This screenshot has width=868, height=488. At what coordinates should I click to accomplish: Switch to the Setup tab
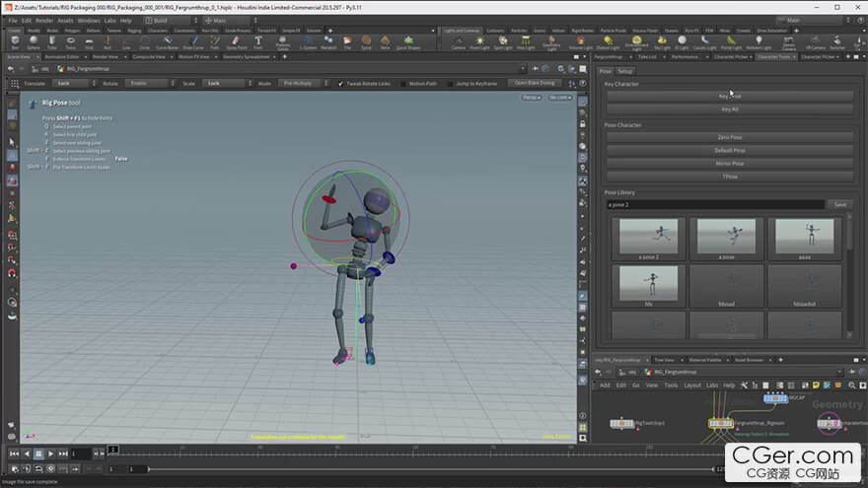(x=625, y=71)
